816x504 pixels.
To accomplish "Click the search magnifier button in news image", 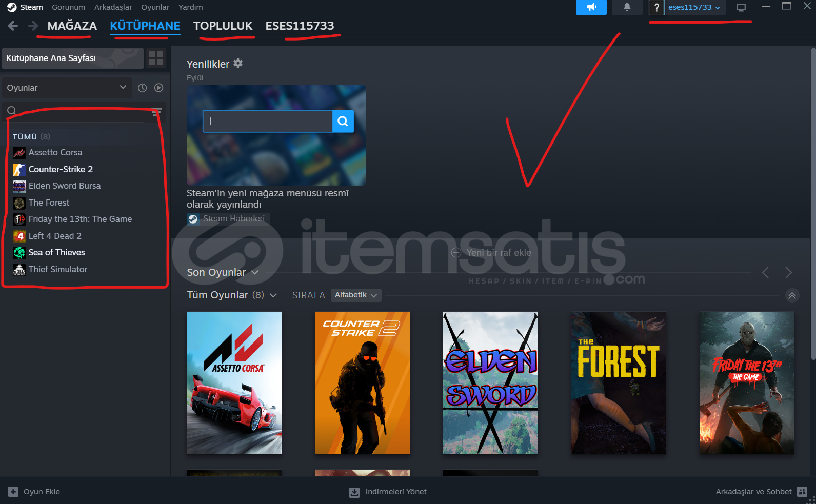I will [x=343, y=122].
